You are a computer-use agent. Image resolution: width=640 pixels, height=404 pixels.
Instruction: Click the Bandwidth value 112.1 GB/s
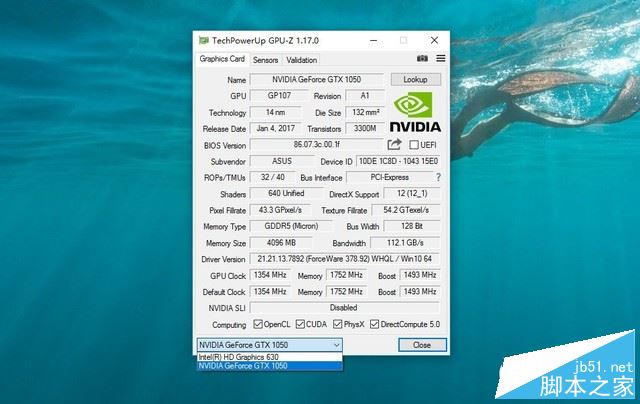tap(405, 242)
